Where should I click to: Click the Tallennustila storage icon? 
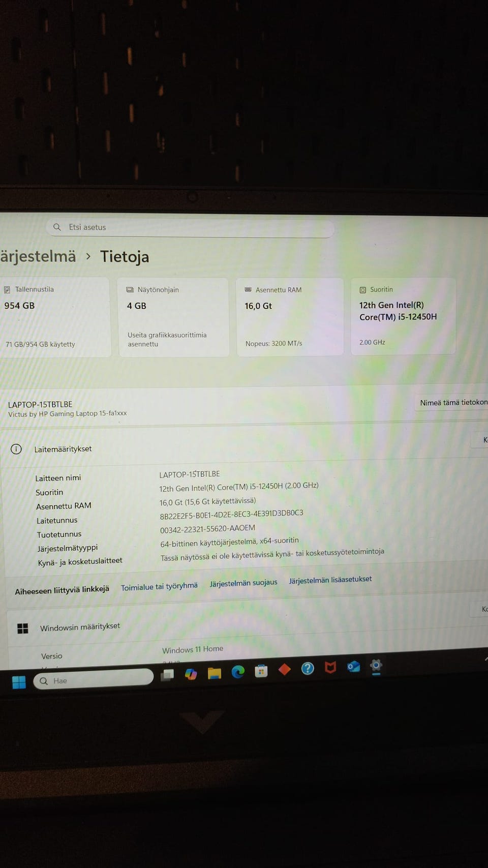[x=7, y=289]
